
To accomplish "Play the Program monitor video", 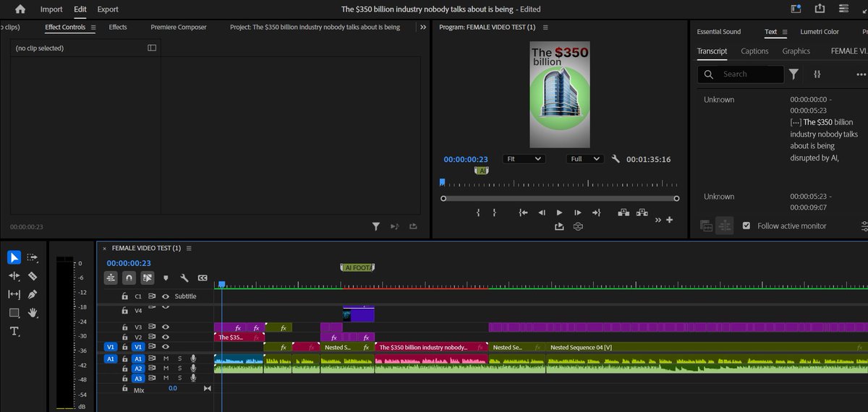I will coord(559,213).
